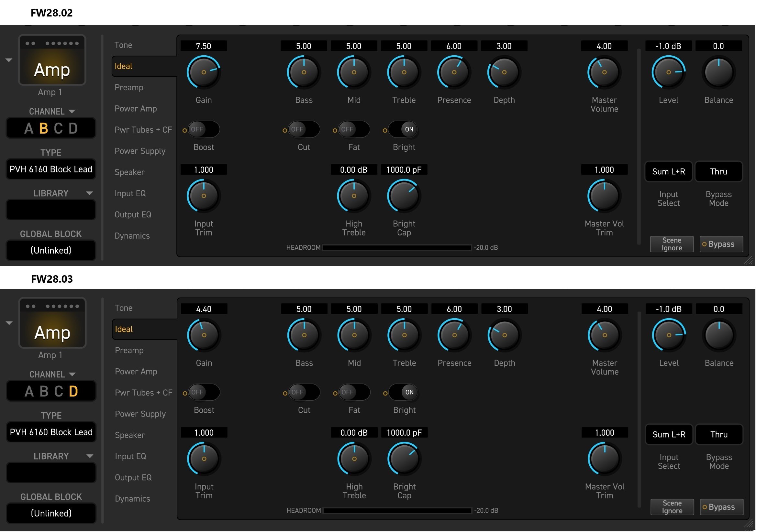The width and height of the screenshot is (768, 532).
Task: Click the Presence knob in FW28.03 panel
Action: pos(454,335)
